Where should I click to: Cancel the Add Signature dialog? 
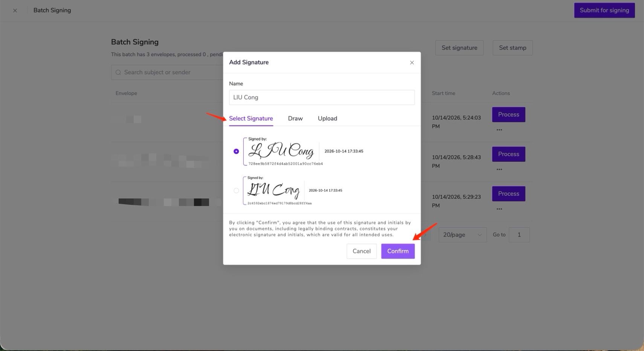click(362, 251)
